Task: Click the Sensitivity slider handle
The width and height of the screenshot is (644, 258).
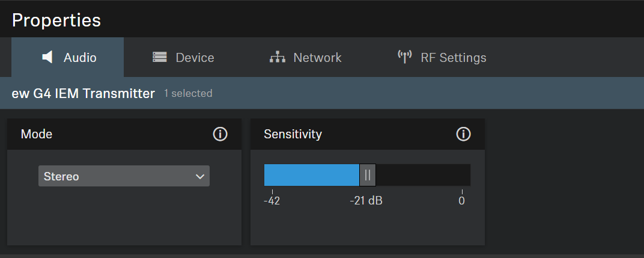Action: 368,175
